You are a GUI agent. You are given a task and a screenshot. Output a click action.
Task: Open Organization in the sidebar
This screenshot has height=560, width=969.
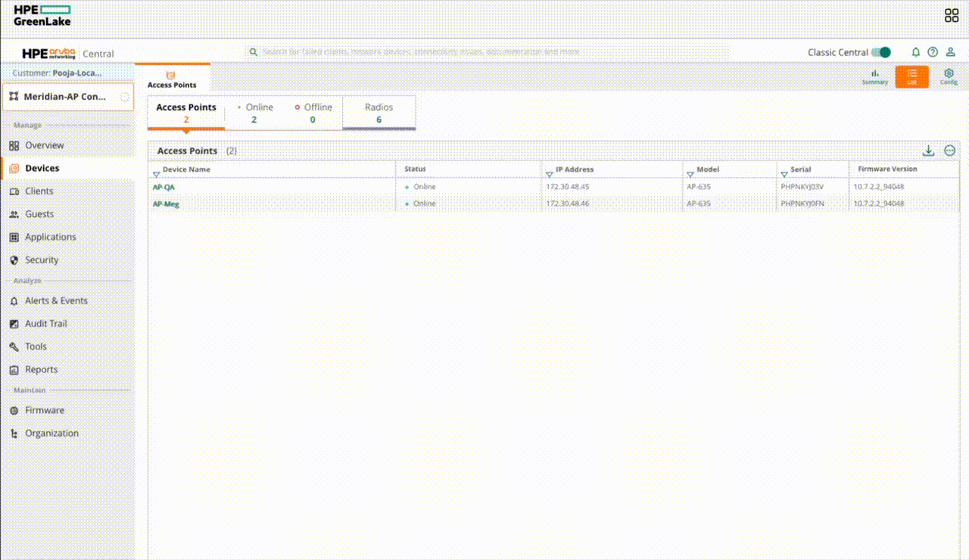click(x=51, y=433)
